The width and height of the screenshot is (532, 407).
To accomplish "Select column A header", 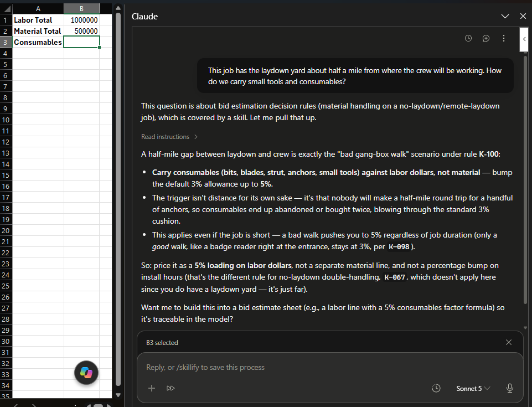I will pos(38,9).
